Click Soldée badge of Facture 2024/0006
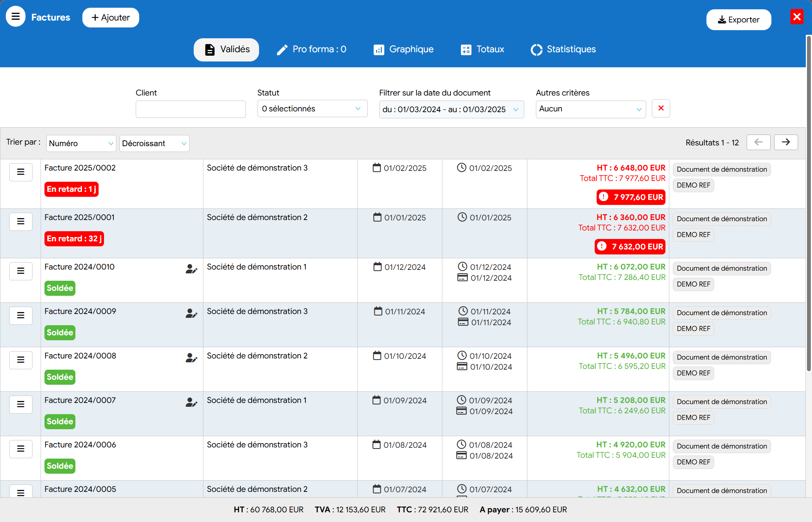 pos(60,466)
